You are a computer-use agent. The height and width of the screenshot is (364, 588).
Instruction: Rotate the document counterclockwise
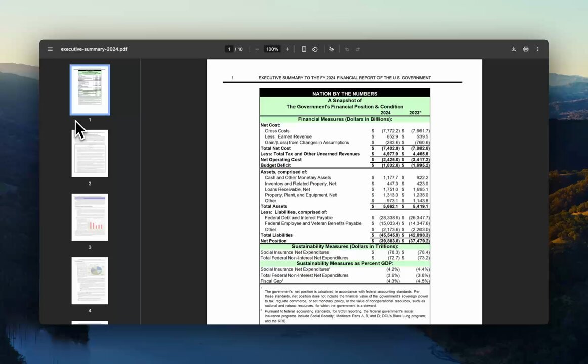click(x=315, y=49)
